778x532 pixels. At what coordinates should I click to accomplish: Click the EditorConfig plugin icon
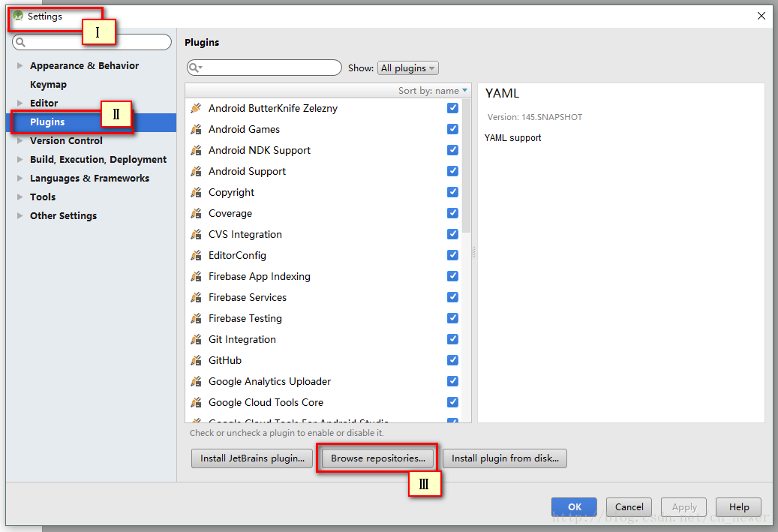tap(196, 255)
